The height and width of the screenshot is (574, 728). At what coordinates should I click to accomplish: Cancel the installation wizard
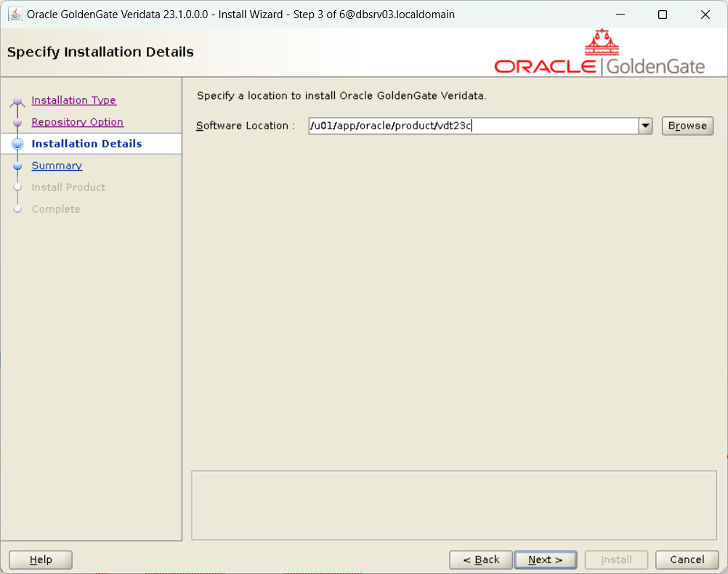tap(687, 559)
